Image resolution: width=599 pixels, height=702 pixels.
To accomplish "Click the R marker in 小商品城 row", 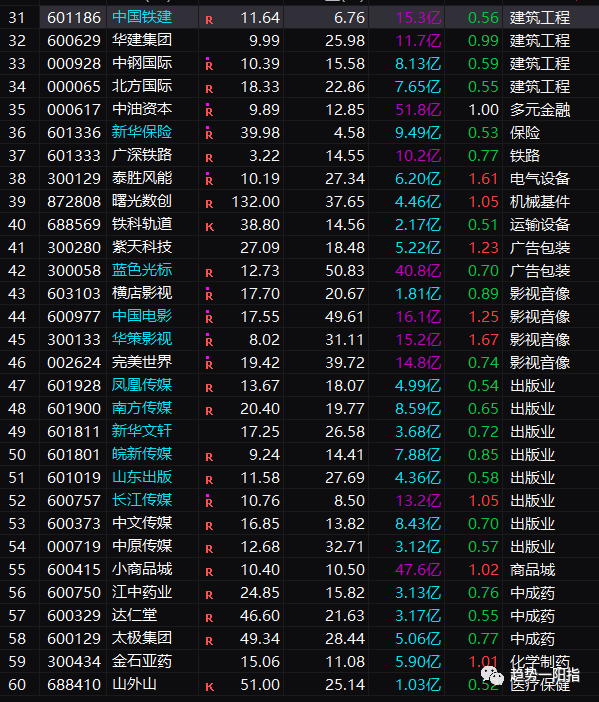I will click(209, 572).
